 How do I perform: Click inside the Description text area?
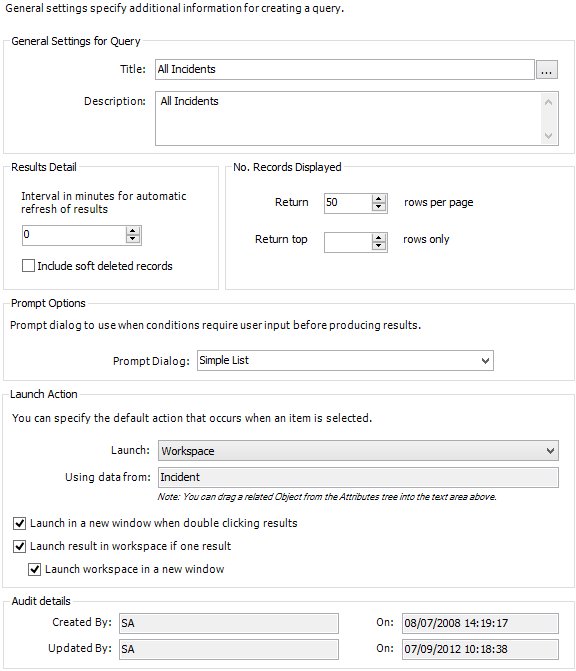349,119
